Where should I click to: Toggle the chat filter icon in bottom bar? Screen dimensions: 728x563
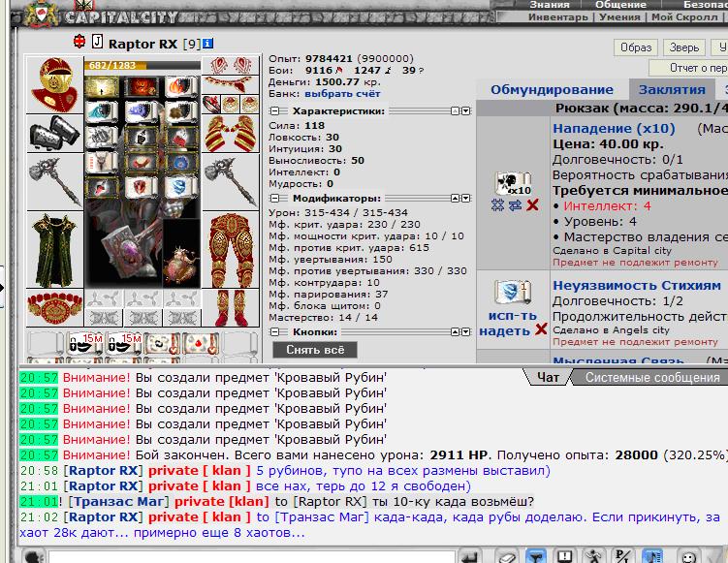(x=536, y=556)
